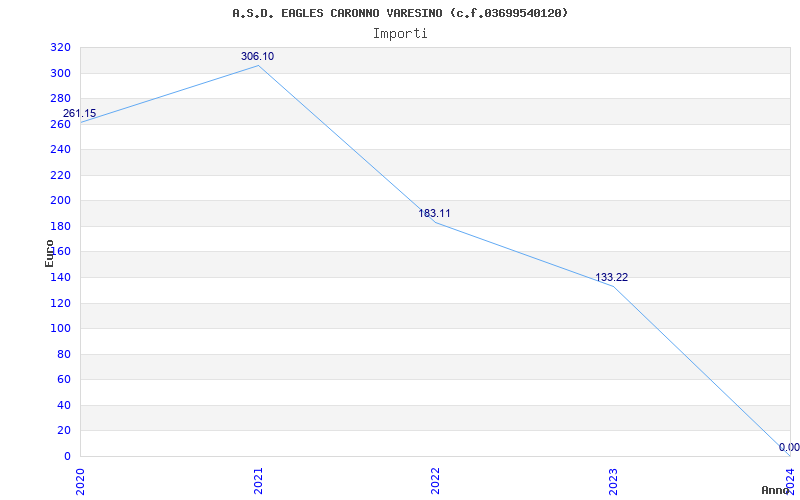Click the 320 y-axis tick label

60,47
